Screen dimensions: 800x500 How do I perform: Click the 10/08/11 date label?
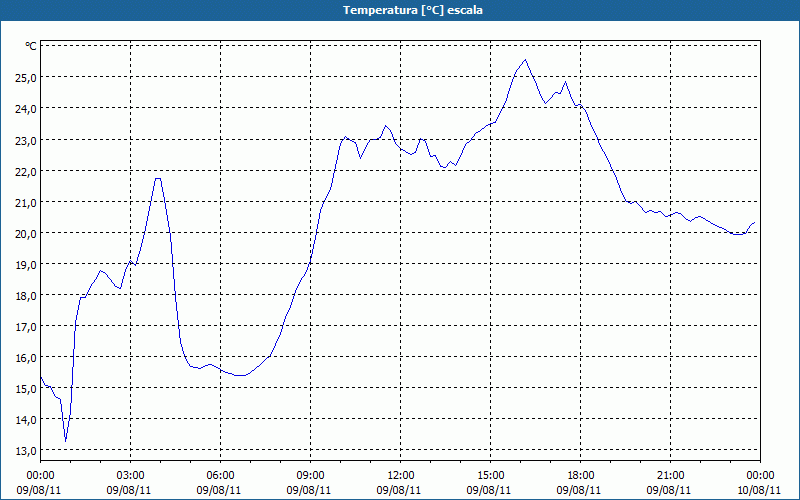[x=760, y=490]
